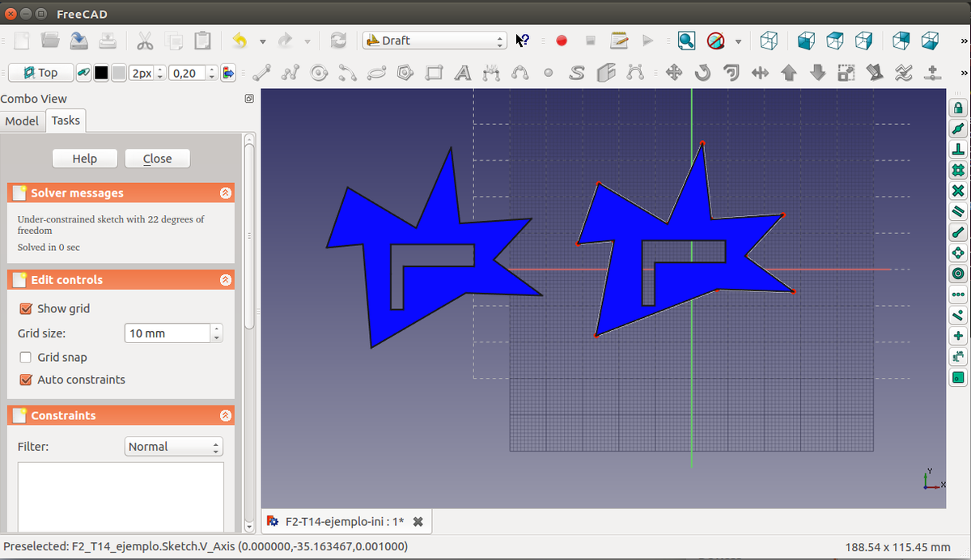Click the Draft Move tool
Screen dimensions: 971x560
coord(673,73)
